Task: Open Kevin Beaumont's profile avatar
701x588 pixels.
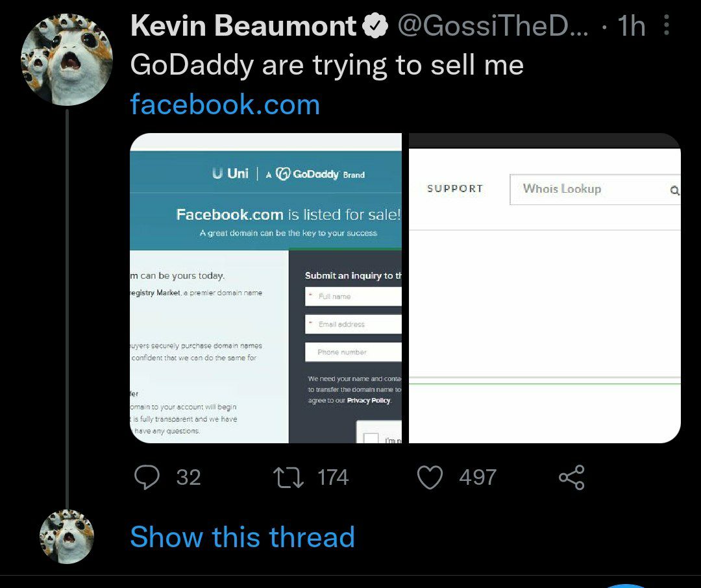Action: (67, 59)
